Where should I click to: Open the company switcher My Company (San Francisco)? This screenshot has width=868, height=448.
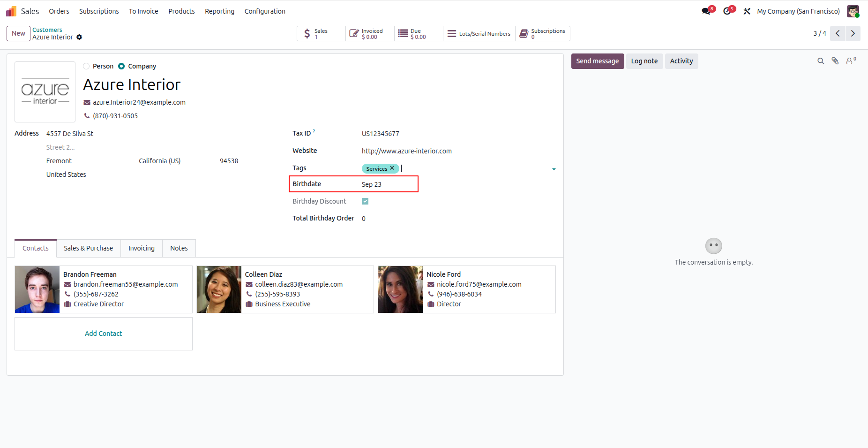point(798,11)
